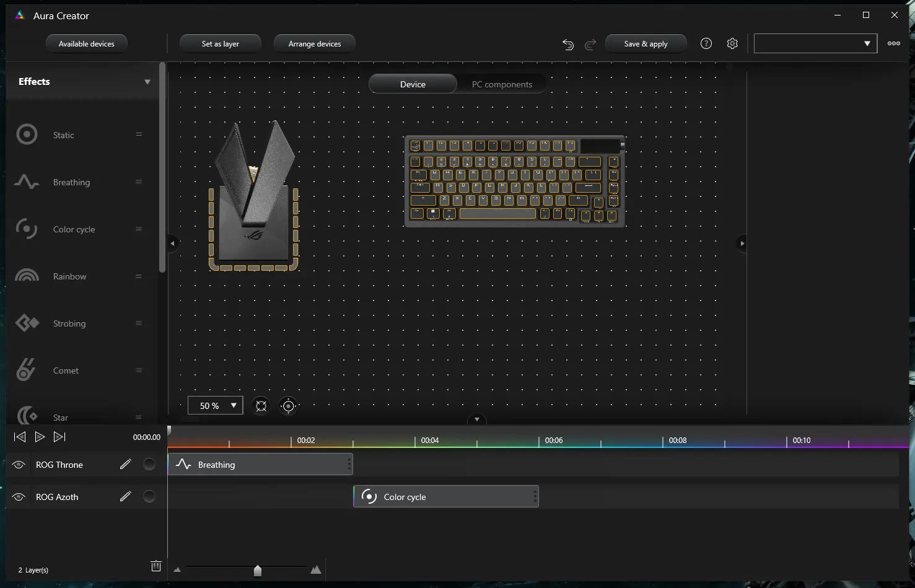Open Available devices
The height and width of the screenshot is (588, 915).
(87, 44)
